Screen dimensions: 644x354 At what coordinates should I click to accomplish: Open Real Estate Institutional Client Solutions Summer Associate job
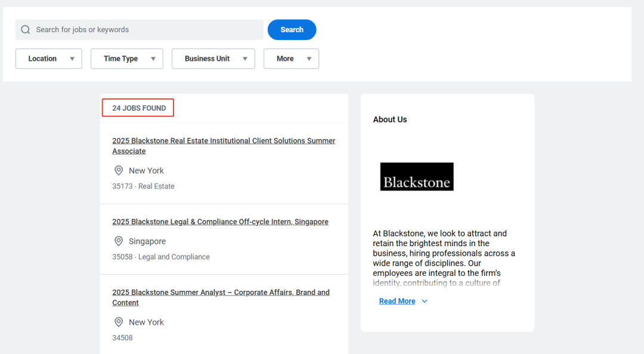tap(224, 146)
